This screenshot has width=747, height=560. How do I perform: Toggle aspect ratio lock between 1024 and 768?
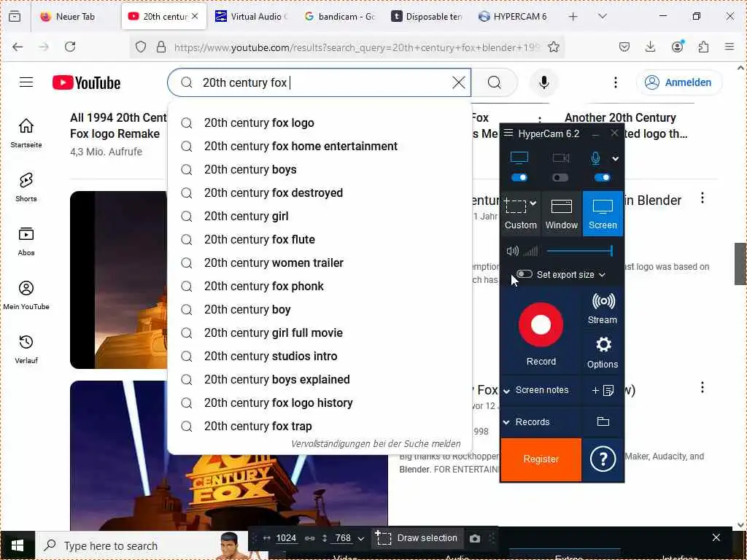pos(309,538)
